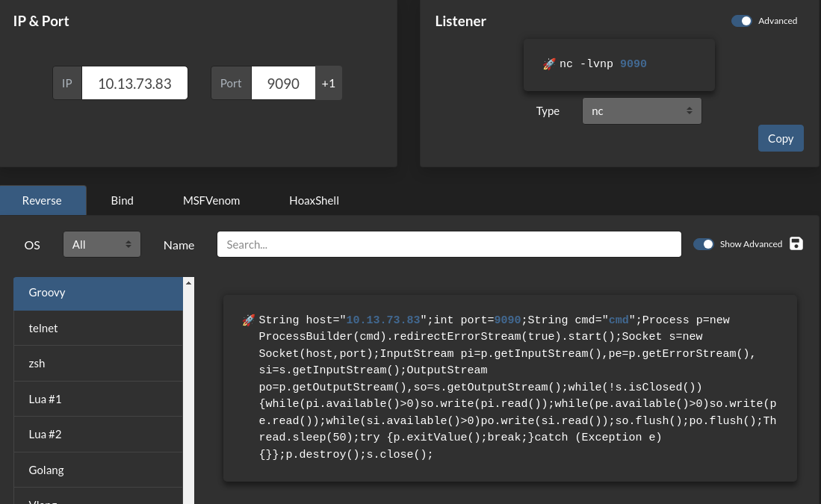Image resolution: width=821 pixels, height=504 pixels.
Task: Switch to the Bind tab
Action: 122,200
